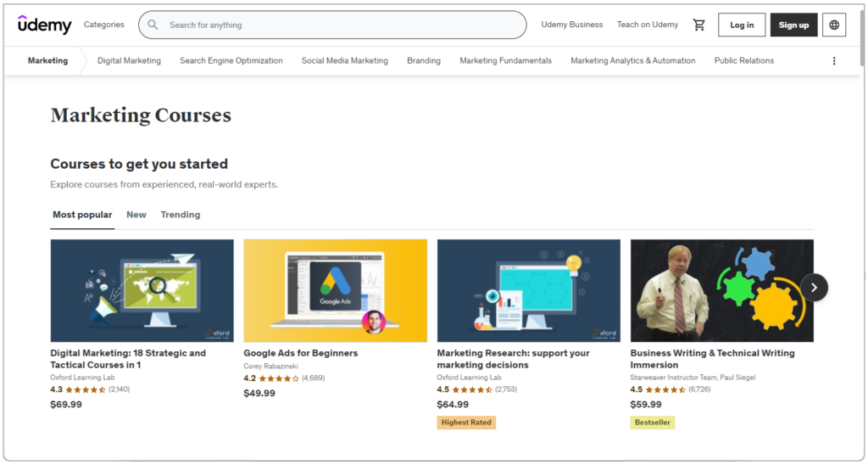Click the Highest Rated badge

[x=466, y=423]
